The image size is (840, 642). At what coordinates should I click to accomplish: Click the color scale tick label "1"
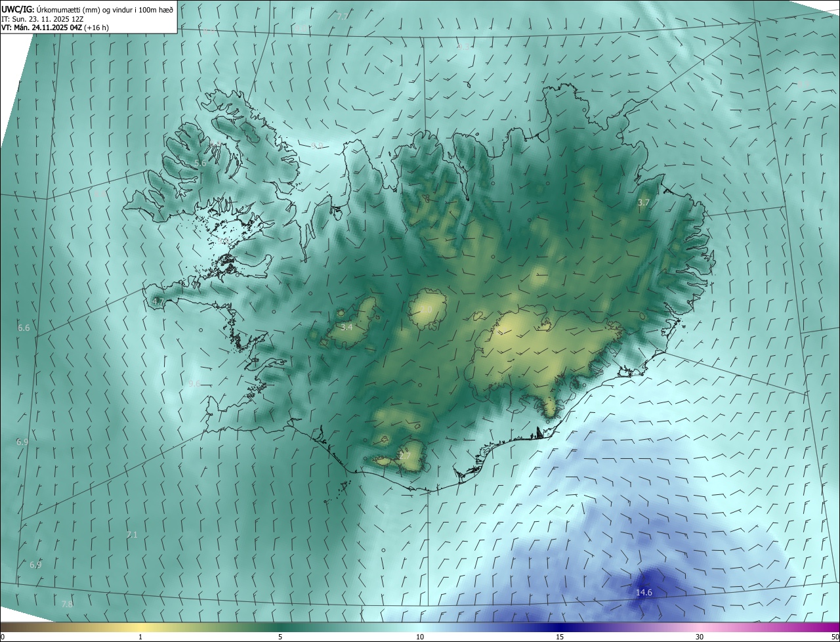coord(140,637)
